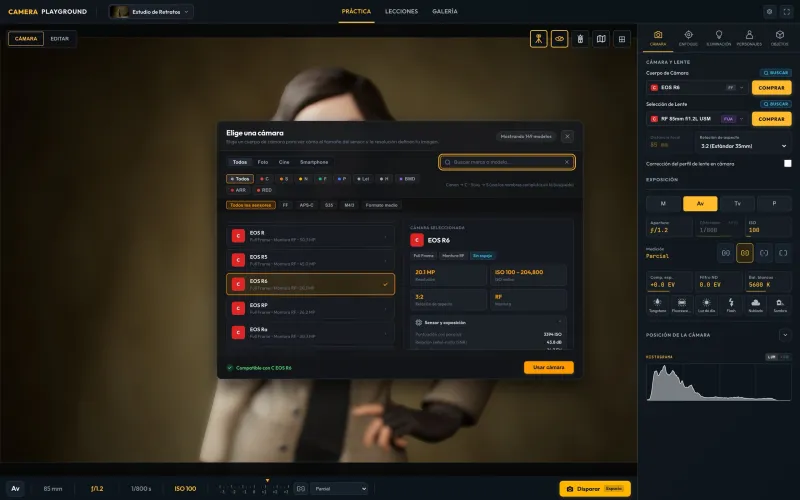Open the Iluminación lightbulb panel
This screenshot has width=800, height=500.
718,38
